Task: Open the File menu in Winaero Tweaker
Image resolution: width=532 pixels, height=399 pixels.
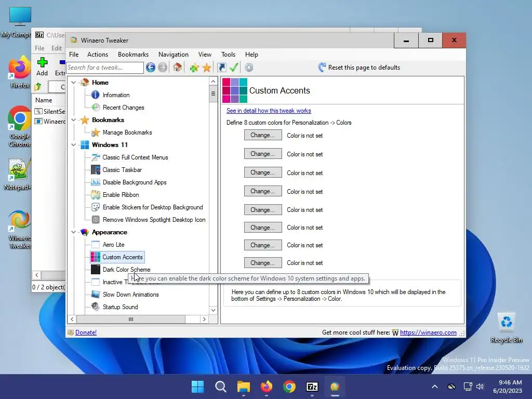Action: (74, 54)
